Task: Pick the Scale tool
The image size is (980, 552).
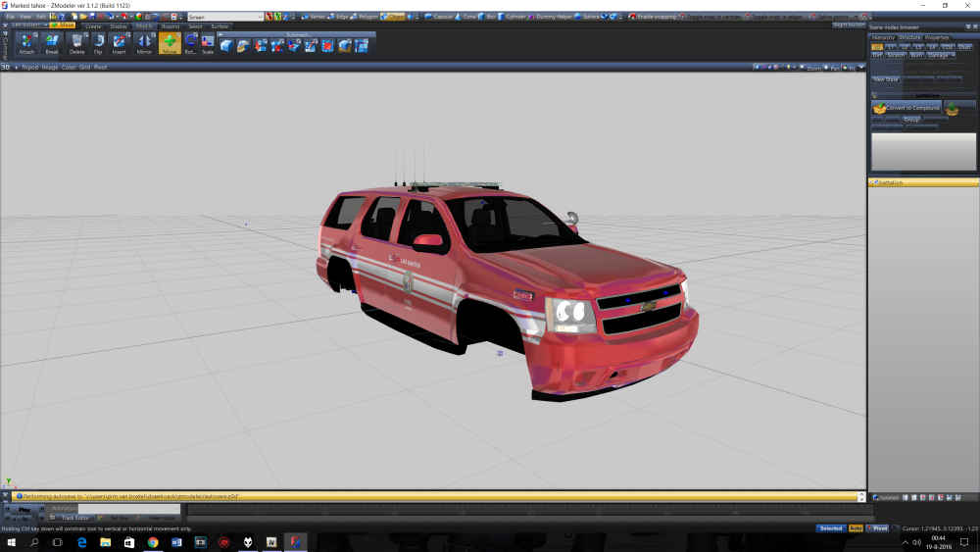Action: tap(208, 42)
